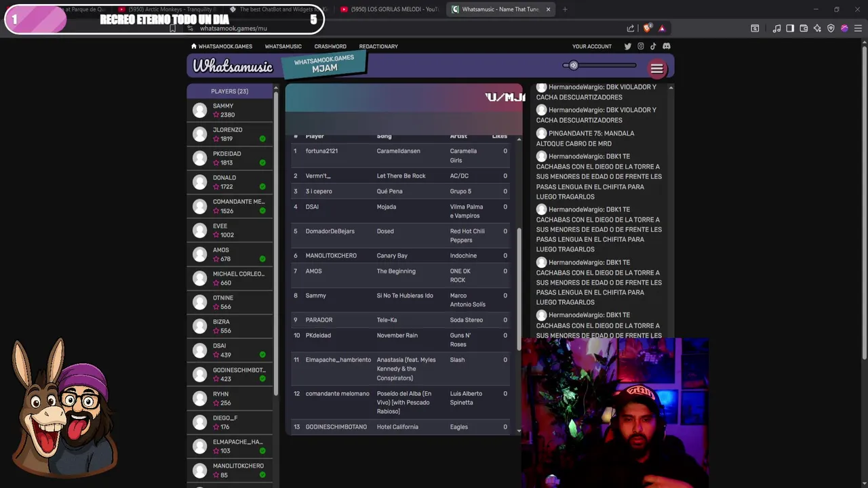Select player JLORENZO in the list
The height and width of the screenshot is (488, 868).
(231, 134)
